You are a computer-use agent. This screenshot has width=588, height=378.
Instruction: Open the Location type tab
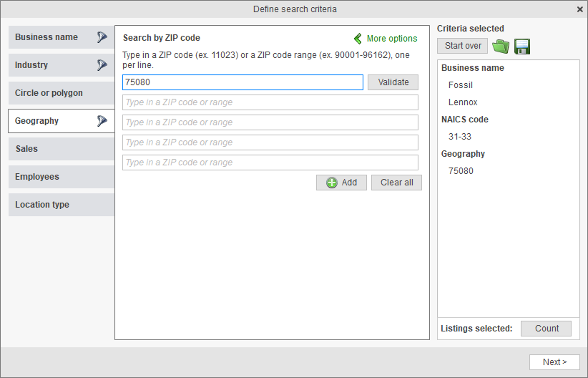point(62,205)
